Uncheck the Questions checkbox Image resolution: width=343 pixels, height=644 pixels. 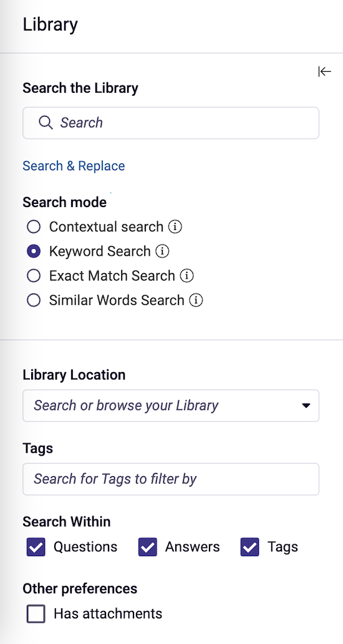tap(36, 547)
